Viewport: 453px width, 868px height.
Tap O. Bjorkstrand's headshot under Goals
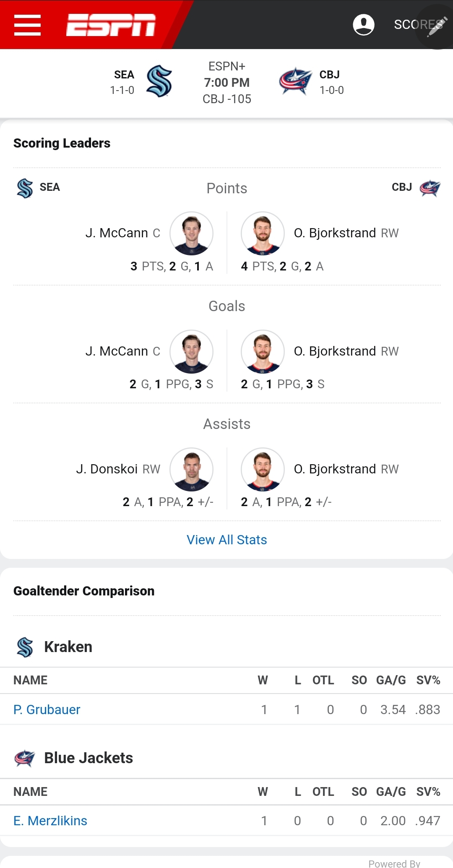263,351
